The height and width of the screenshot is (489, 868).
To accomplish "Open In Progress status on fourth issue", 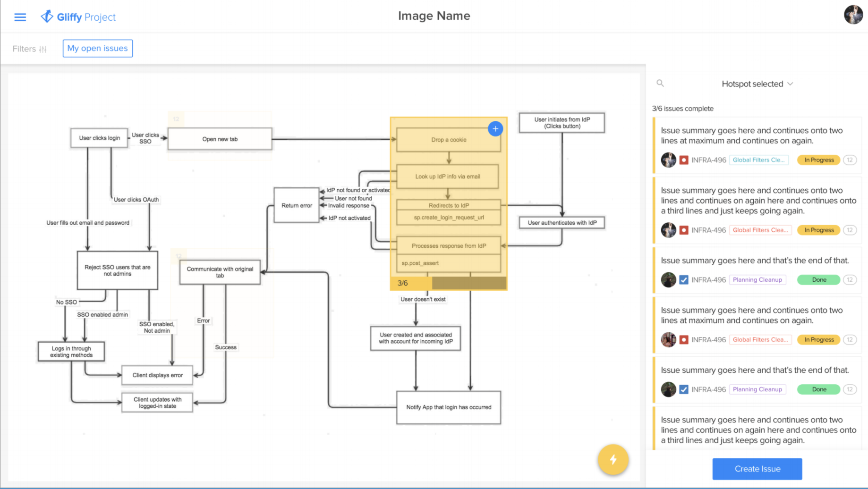I will click(x=819, y=339).
